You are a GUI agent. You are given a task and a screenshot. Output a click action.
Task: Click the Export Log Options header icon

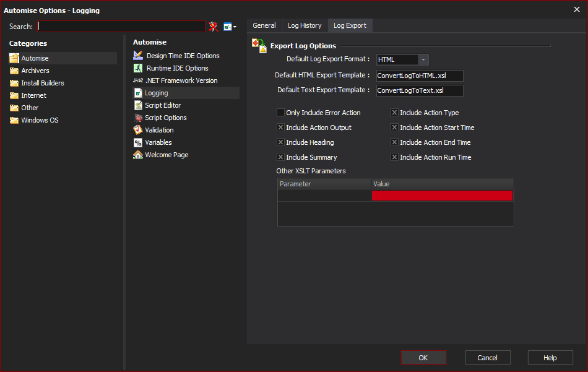click(x=259, y=46)
